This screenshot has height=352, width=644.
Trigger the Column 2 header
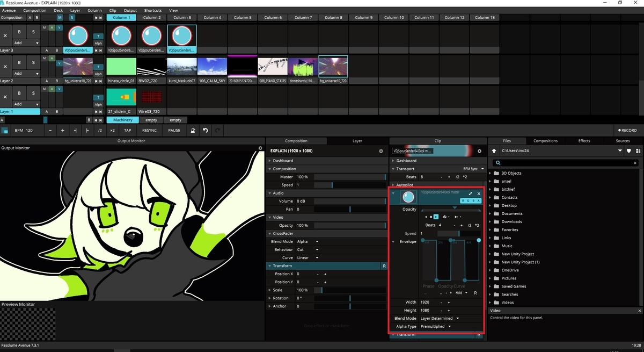click(151, 18)
